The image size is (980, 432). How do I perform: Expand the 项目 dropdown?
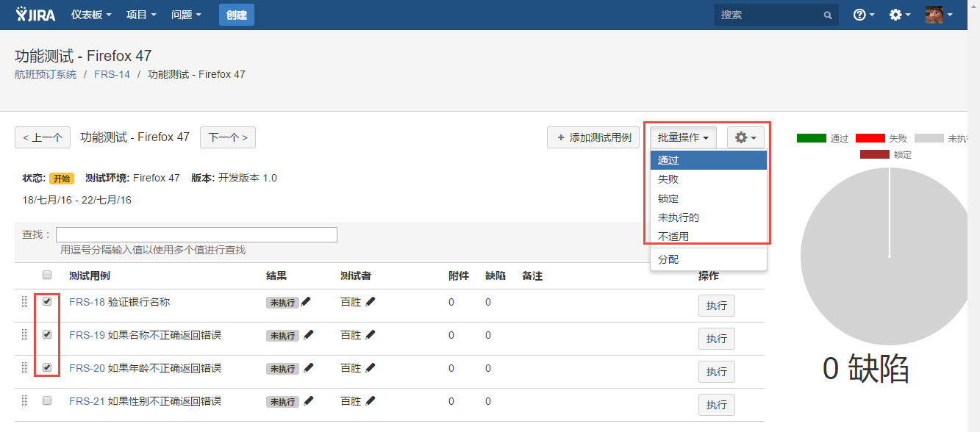(x=141, y=15)
